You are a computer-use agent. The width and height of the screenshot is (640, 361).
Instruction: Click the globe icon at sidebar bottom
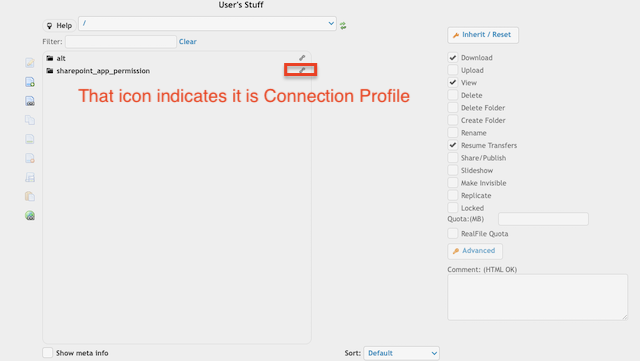(30, 215)
